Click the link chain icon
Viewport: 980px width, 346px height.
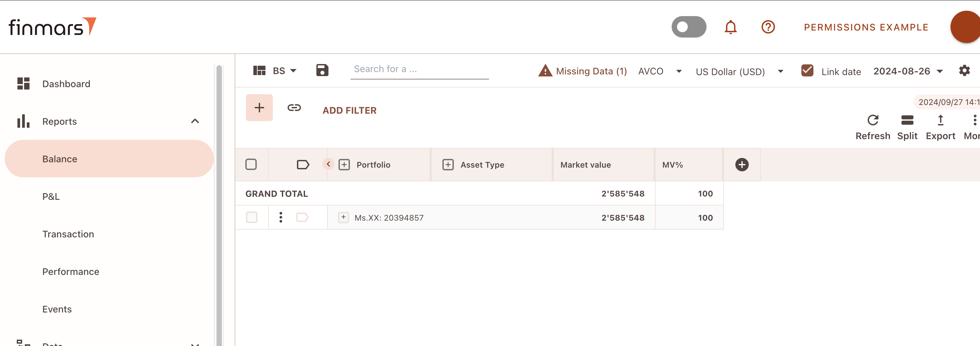[294, 108]
